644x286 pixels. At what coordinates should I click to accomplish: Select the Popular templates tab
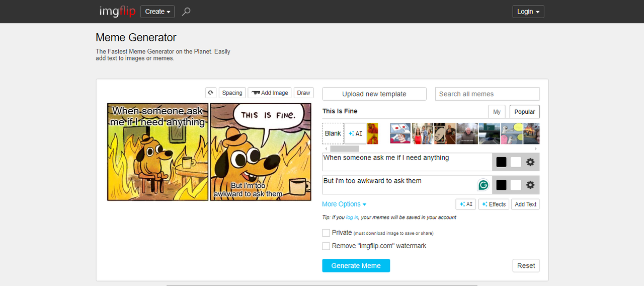click(x=524, y=112)
